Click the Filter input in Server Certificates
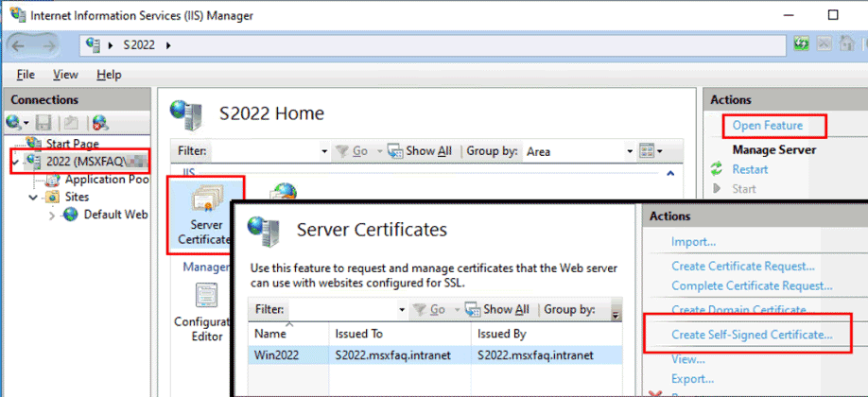868x397 pixels. point(343,309)
